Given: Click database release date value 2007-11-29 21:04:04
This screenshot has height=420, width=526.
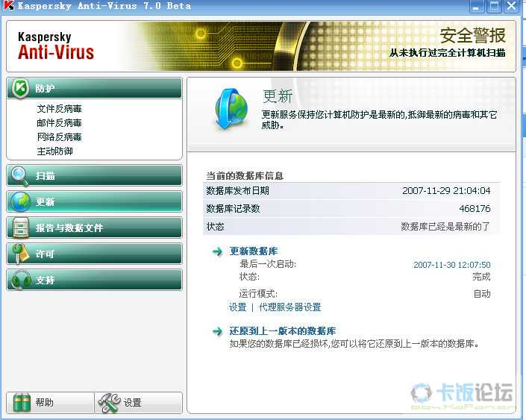Looking at the screenshot, I should 446,191.
